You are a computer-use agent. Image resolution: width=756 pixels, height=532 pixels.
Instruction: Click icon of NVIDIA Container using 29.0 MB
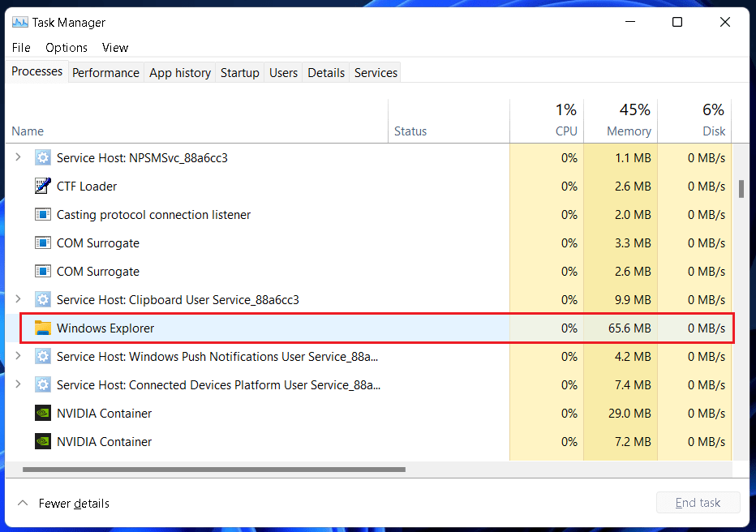pos(43,413)
